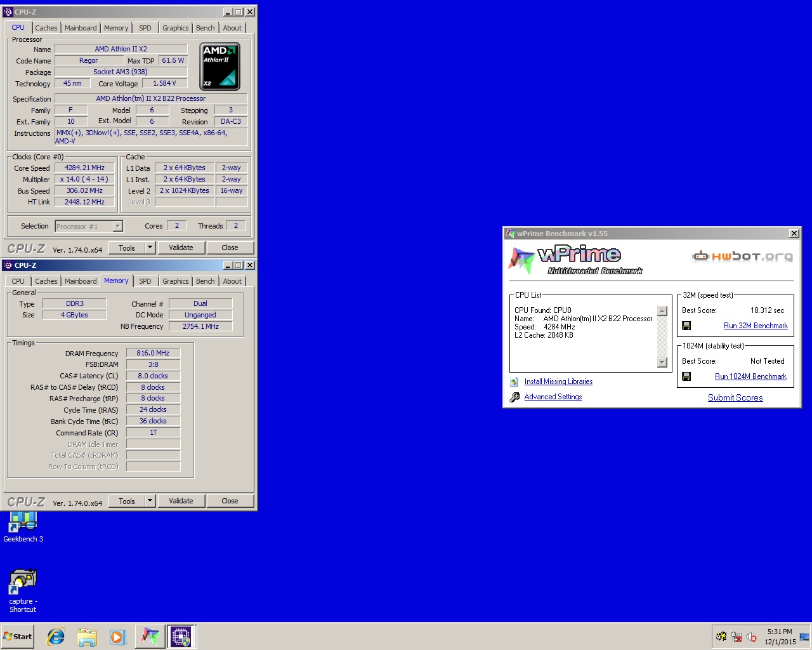Screen dimensions: 812x650
Task: Open Windows Media Player taskbar icon
Action: [x=118, y=636]
